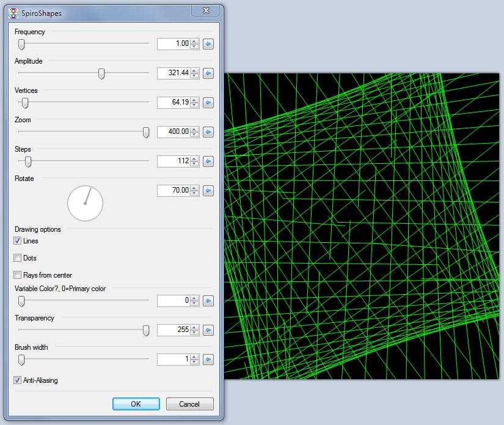Decrease Zoom using the down spinner arrow

point(194,135)
